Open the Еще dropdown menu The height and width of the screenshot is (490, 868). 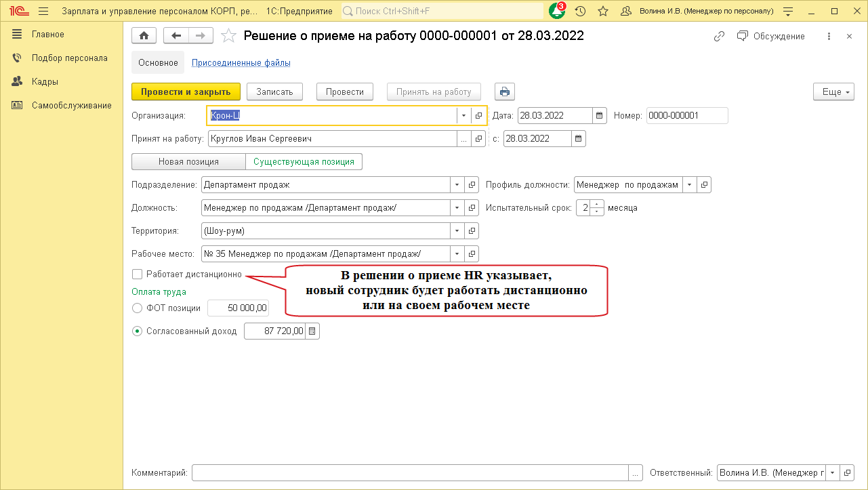point(833,92)
